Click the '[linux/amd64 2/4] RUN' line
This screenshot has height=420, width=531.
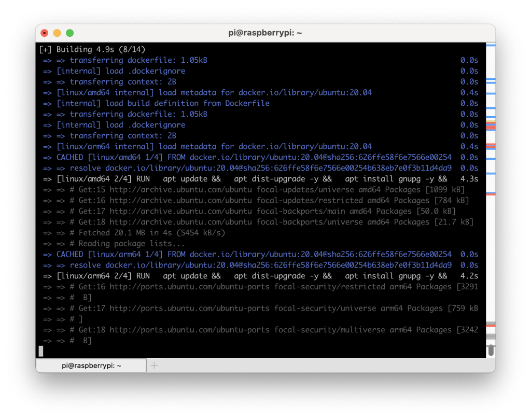tap(104, 179)
